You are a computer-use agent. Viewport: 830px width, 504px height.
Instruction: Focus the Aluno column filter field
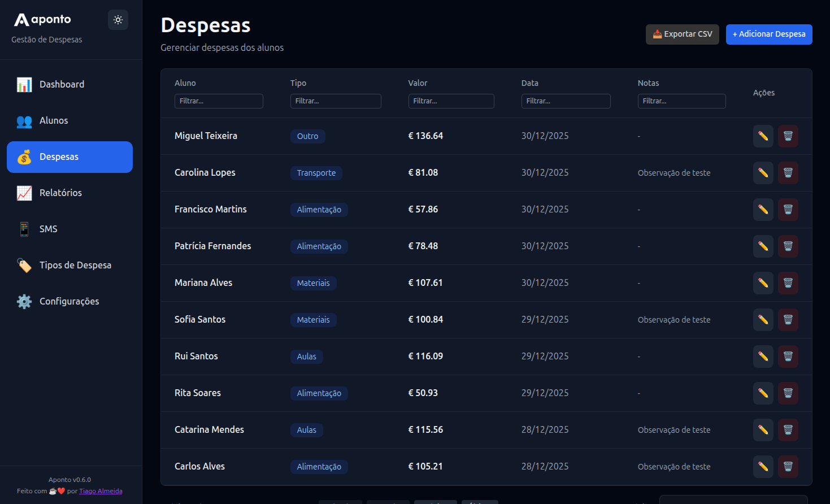[x=219, y=101]
